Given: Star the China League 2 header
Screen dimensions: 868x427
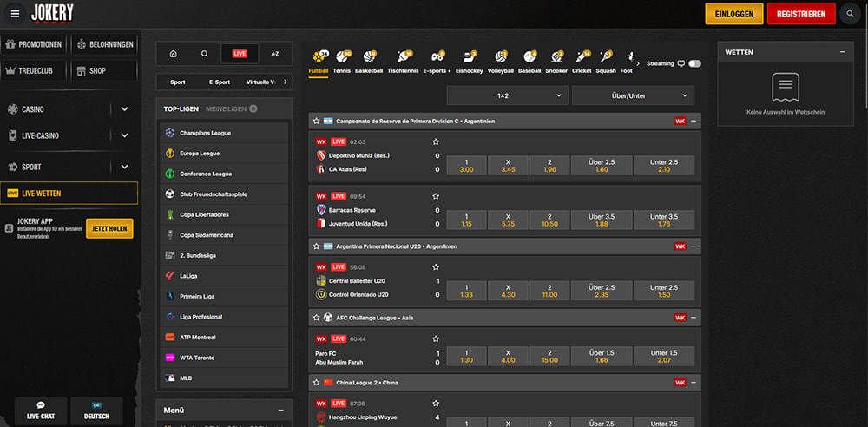Looking at the screenshot, I should [x=316, y=383].
